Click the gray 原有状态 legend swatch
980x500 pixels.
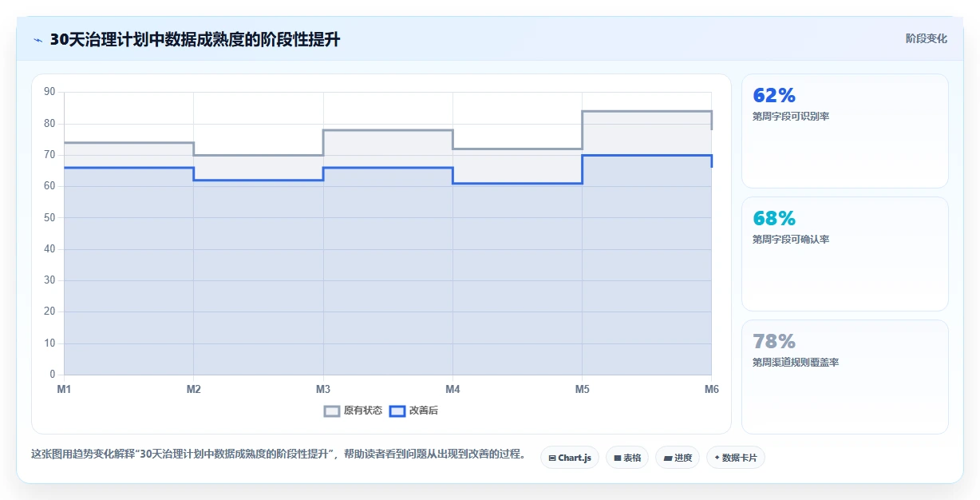pyautogui.click(x=332, y=411)
